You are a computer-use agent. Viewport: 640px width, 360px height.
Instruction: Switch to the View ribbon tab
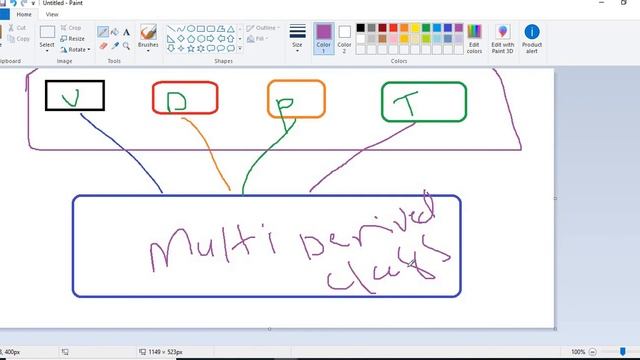(x=52, y=14)
